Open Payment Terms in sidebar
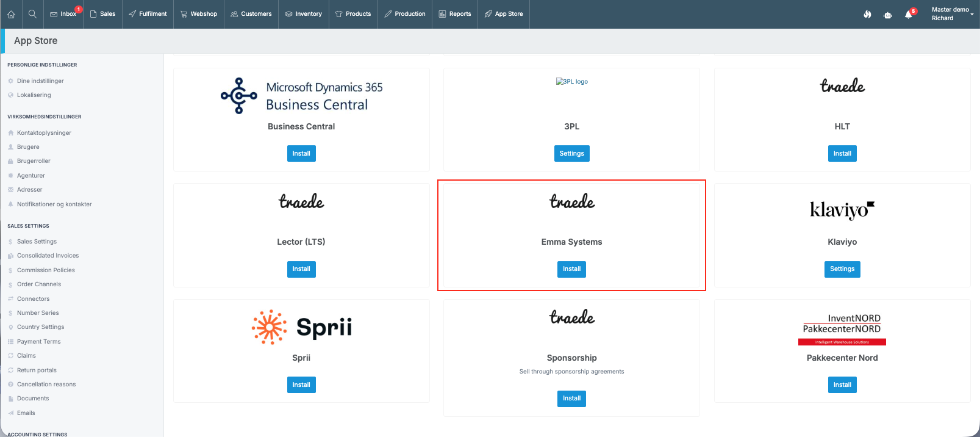 coord(39,342)
